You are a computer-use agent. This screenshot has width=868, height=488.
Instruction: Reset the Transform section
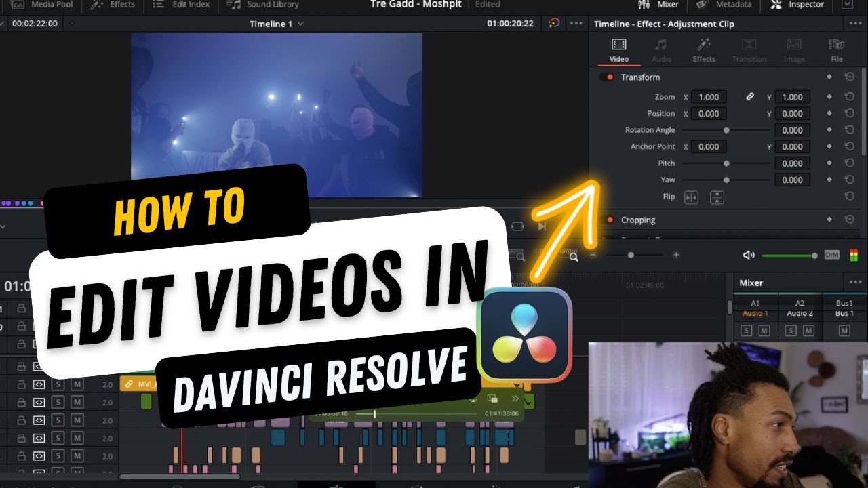click(x=849, y=77)
